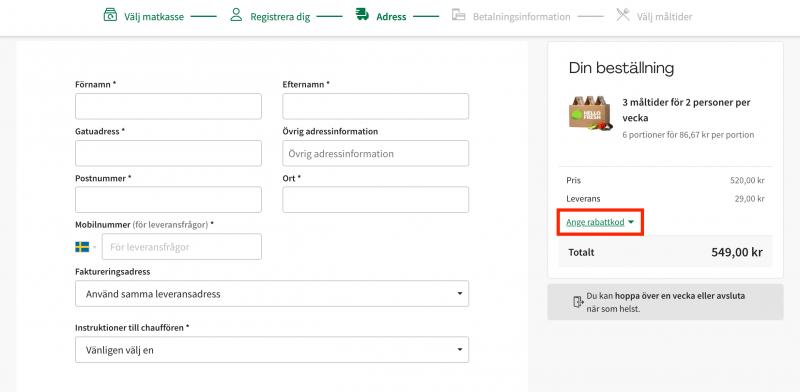Viewport: 800px width, 392px height.
Task: Click the 3 måltider för 2 personer text
Action: tap(686, 110)
